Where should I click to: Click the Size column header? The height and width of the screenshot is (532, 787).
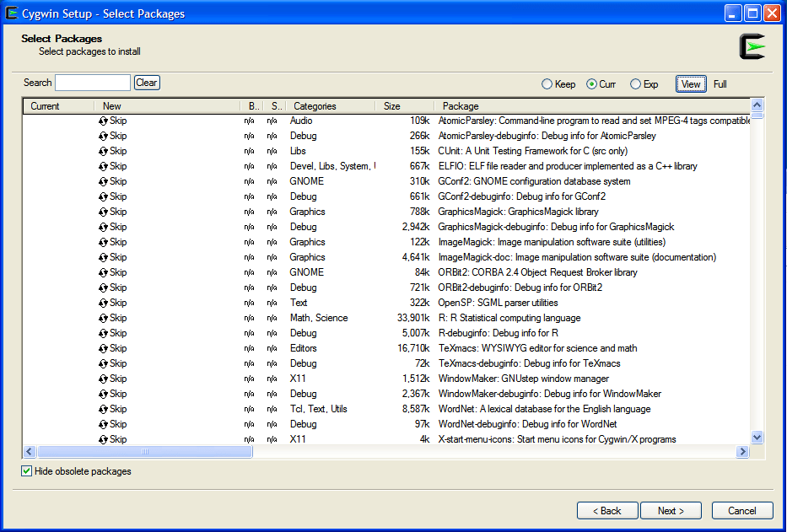click(x=405, y=106)
